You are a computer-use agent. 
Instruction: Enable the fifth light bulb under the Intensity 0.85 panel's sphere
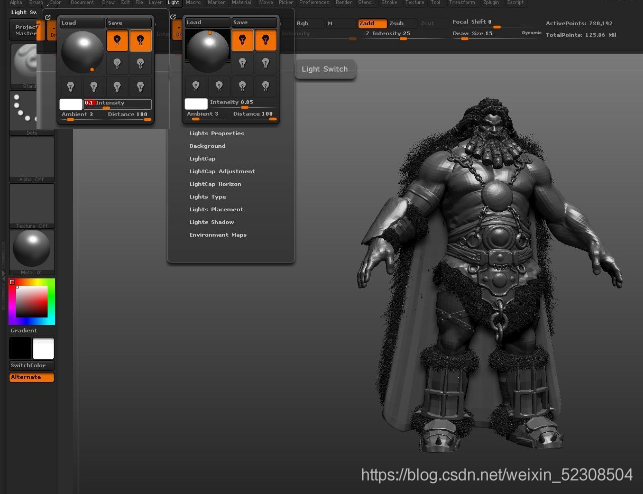click(196, 85)
